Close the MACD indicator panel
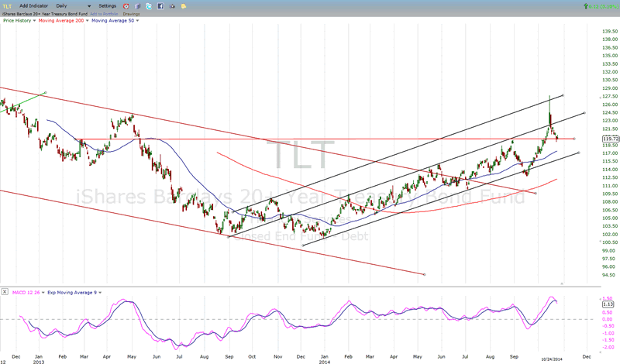Screen dimensions: 620x364 tap(5, 292)
